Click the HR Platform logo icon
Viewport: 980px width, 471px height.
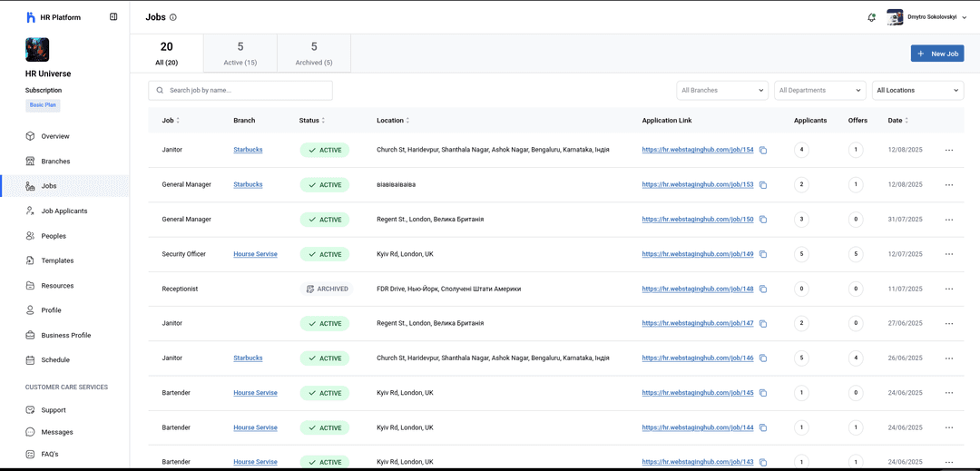pyautogui.click(x=31, y=17)
